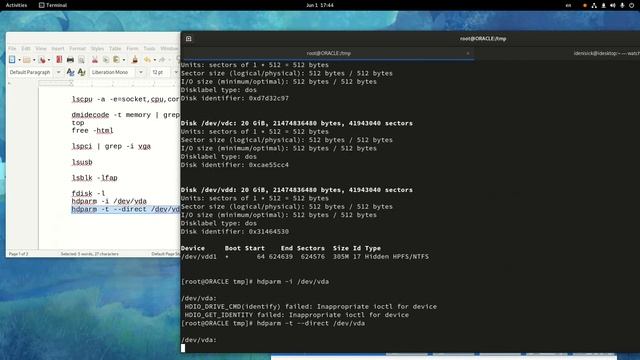Click the Save icon in Writer toolbar
The width and height of the screenshot is (640, 360).
click(x=42, y=60)
